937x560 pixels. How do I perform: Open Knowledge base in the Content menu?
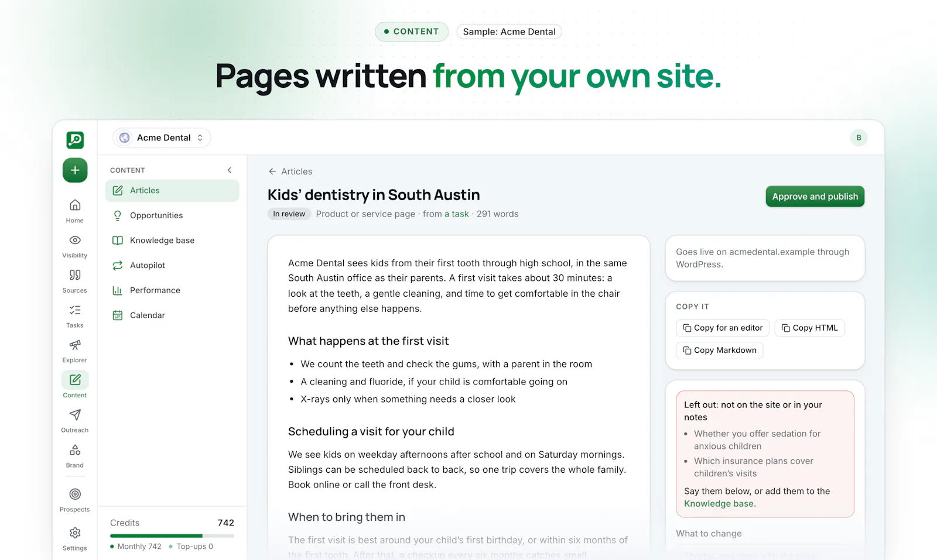[172, 241]
